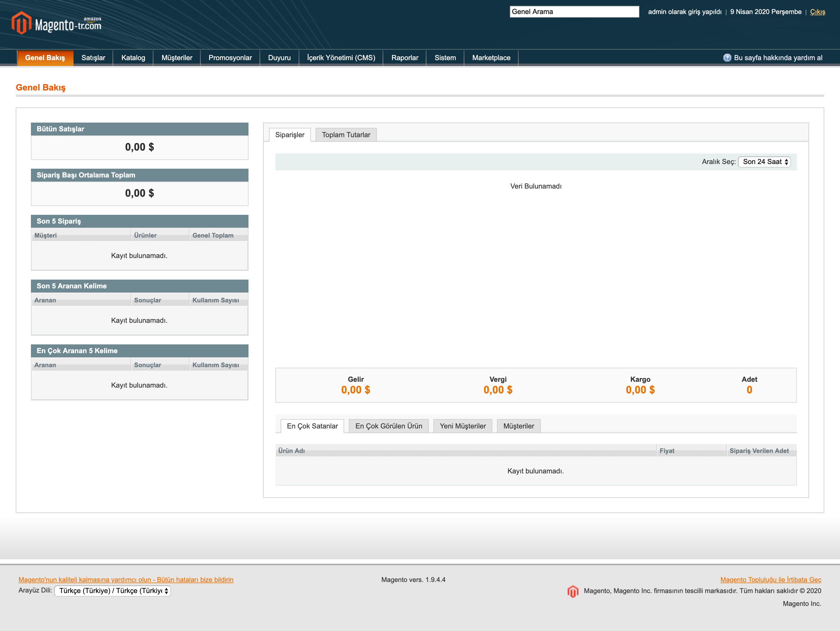Image resolution: width=840 pixels, height=631 pixels.
Task: Switch to the Toplam Tutarlar tab
Action: [x=346, y=135]
